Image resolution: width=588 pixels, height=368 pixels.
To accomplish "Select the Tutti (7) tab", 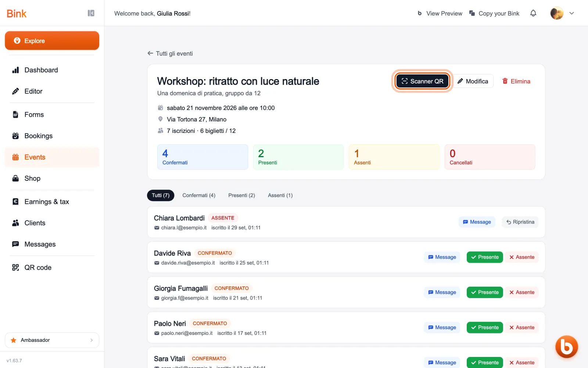I will (161, 195).
